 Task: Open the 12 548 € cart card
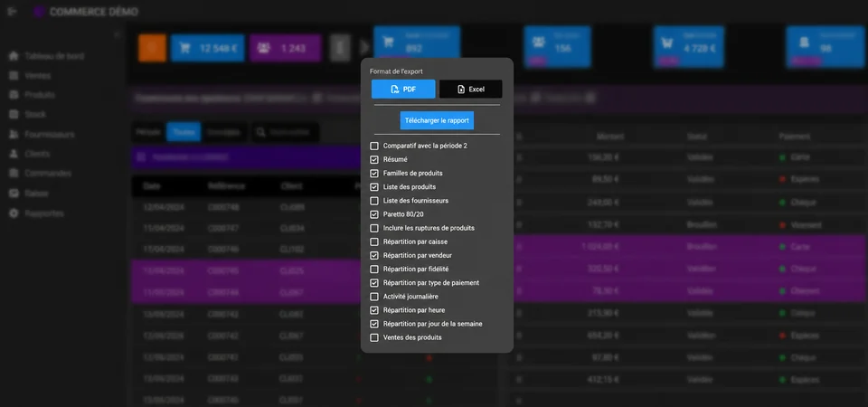click(208, 48)
